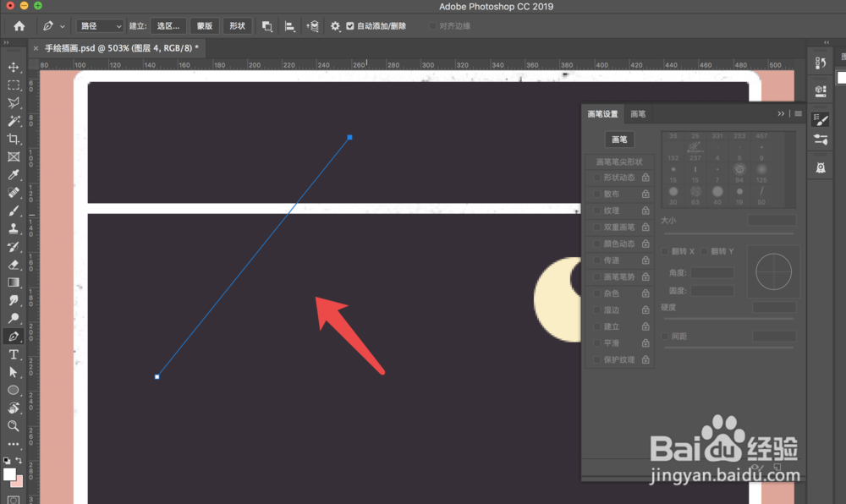846x504 pixels.
Task: Toggle Quick Mask mode
Action: (14, 500)
